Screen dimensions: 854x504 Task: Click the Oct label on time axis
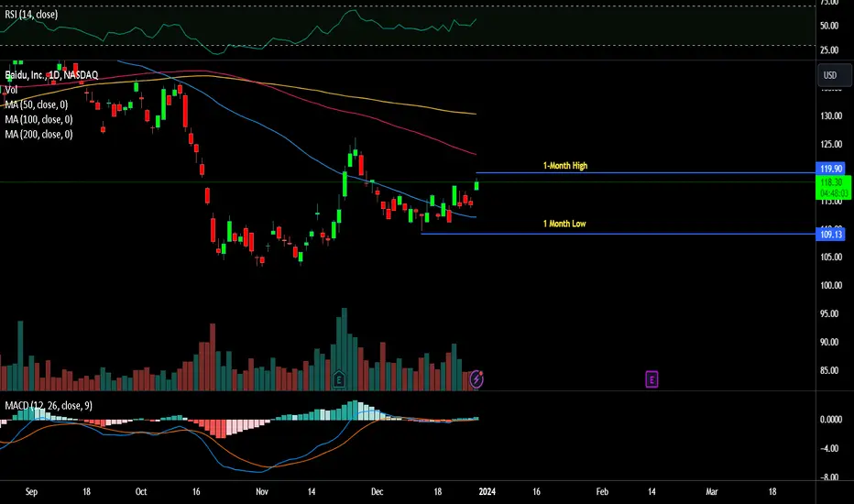141,491
